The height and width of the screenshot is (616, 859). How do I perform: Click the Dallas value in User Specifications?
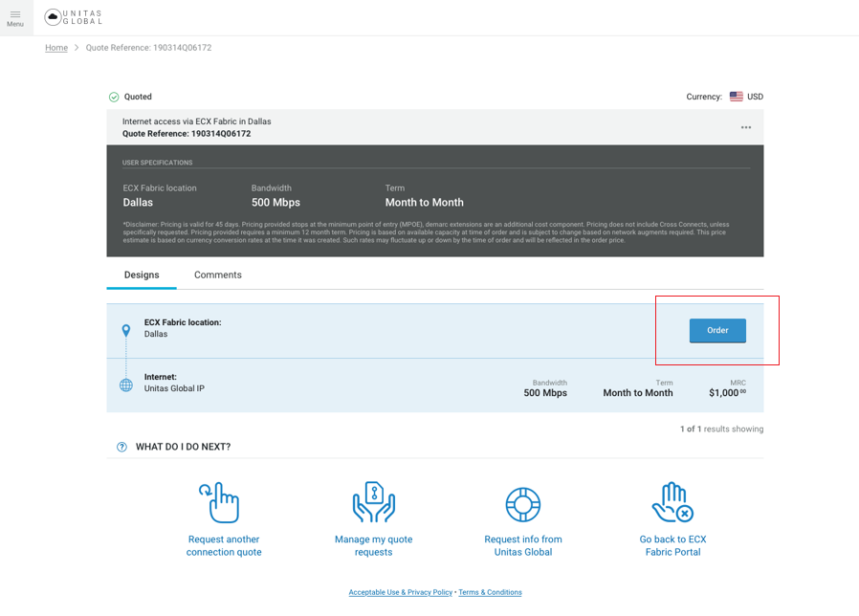coord(138,202)
